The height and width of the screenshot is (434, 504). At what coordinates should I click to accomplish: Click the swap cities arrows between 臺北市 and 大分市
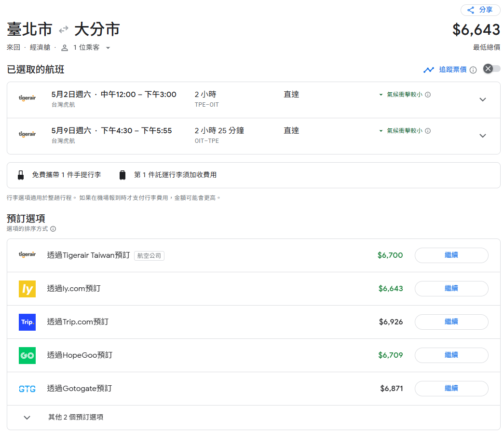(63, 29)
